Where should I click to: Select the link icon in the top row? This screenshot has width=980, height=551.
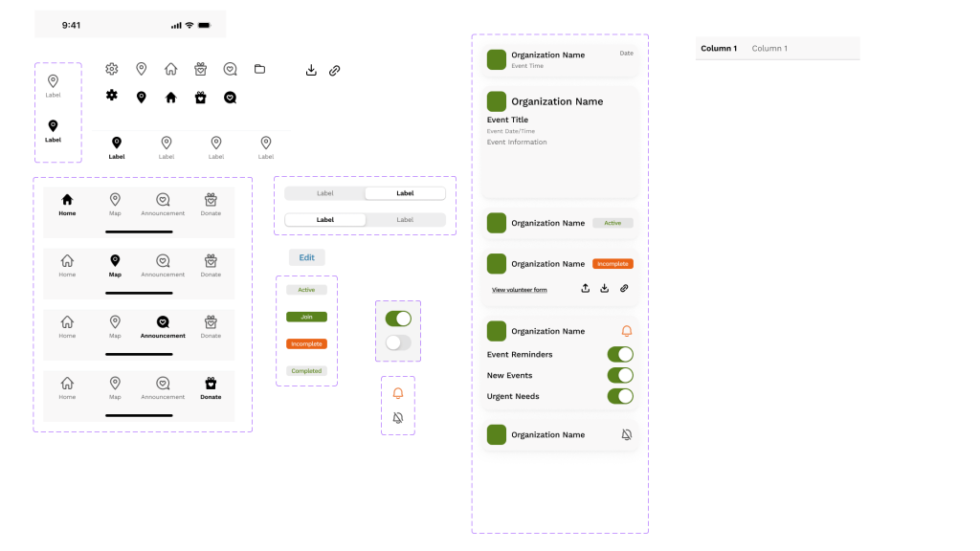point(334,69)
